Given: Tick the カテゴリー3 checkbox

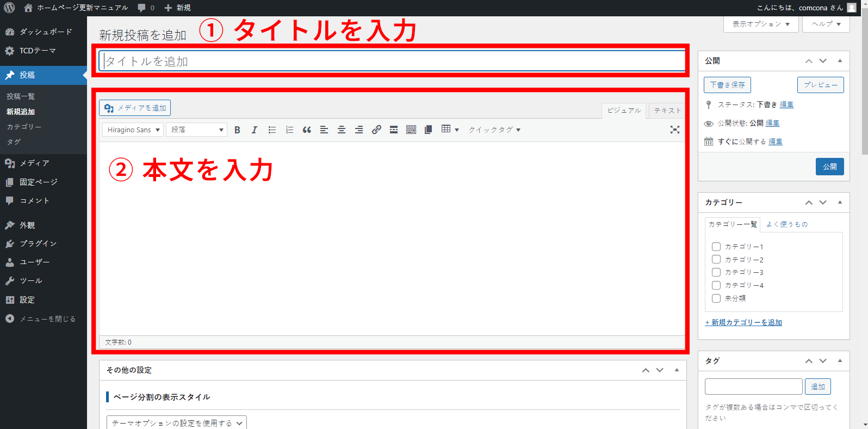Looking at the screenshot, I should coord(716,272).
